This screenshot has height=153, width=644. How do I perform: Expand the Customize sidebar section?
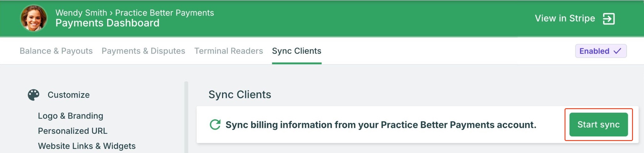tap(68, 95)
